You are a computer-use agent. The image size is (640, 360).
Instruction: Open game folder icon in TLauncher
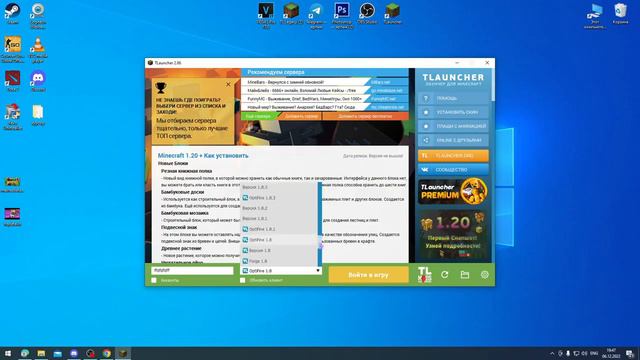[464, 275]
